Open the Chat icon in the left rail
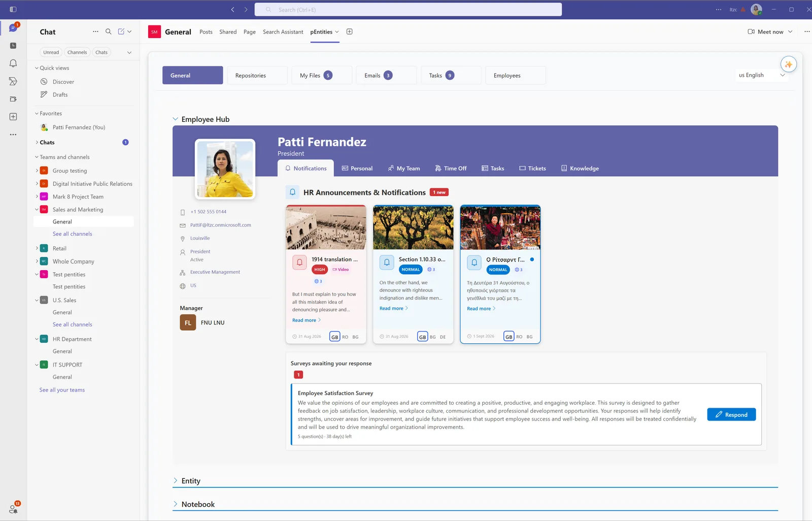 [x=13, y=28]
